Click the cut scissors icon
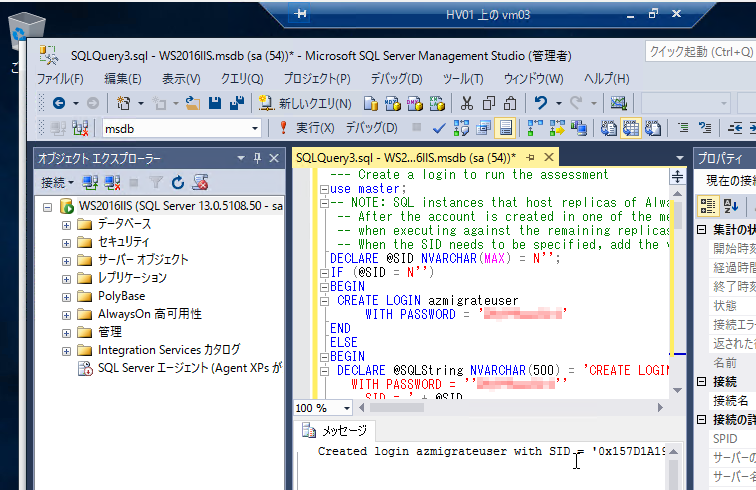Screen dimensions: 756x490 tap(467, 103)
